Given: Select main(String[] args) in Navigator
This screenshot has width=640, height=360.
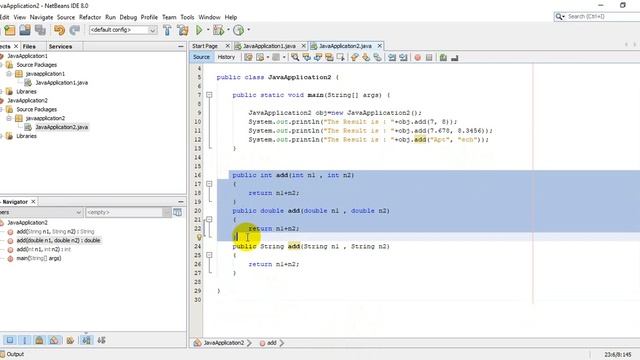Looking at the screenshot, I should (x=39, y=258).
